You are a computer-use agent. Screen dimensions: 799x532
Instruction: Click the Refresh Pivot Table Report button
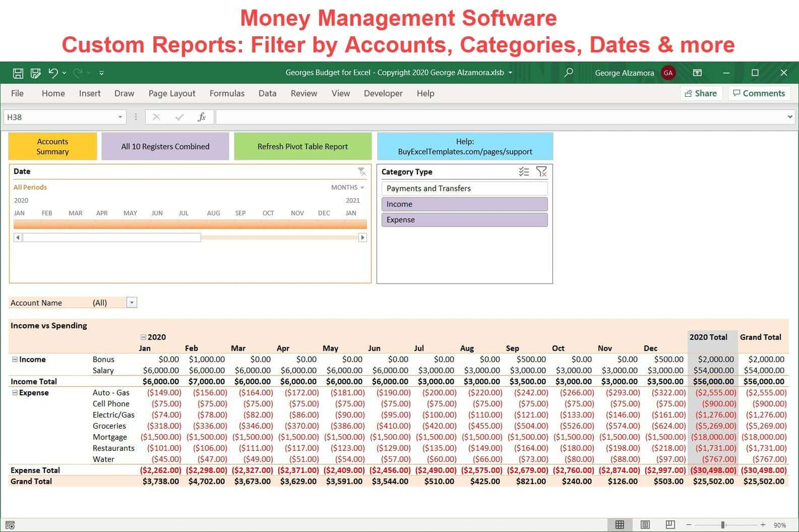[x=302, y=147]
